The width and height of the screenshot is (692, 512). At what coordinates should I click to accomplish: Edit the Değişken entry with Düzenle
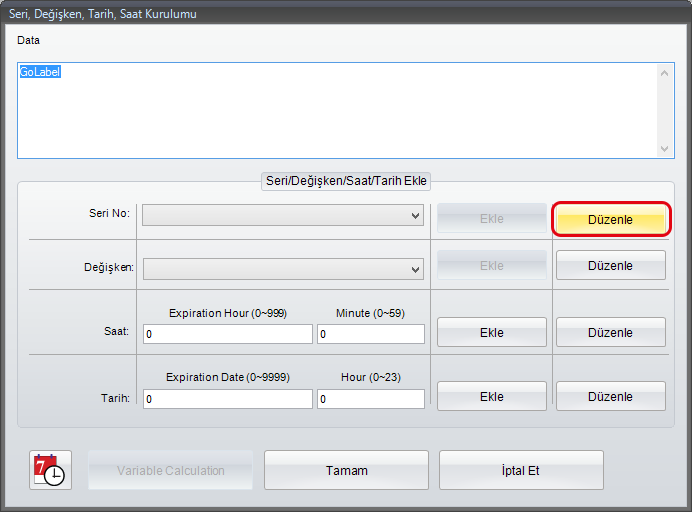point(610,266)
